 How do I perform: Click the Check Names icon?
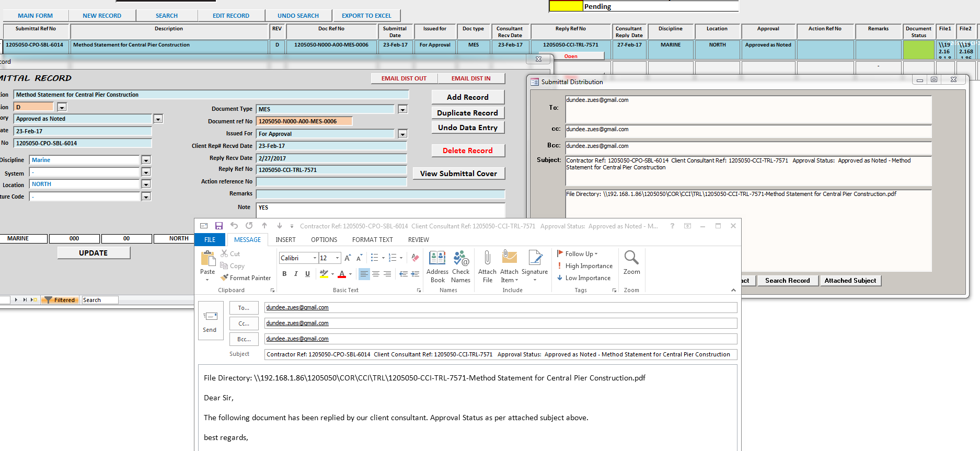pos(460,267)
